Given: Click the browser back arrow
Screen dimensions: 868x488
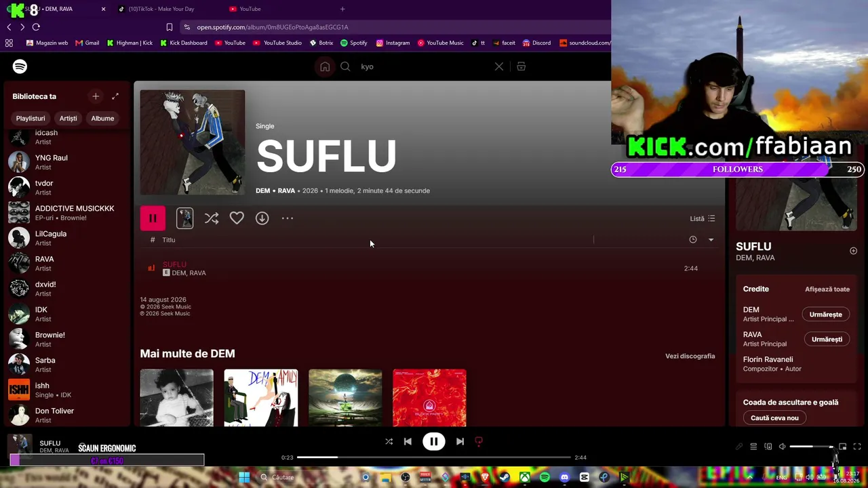Looking at the screenshot, I should [x=9, y=27].
